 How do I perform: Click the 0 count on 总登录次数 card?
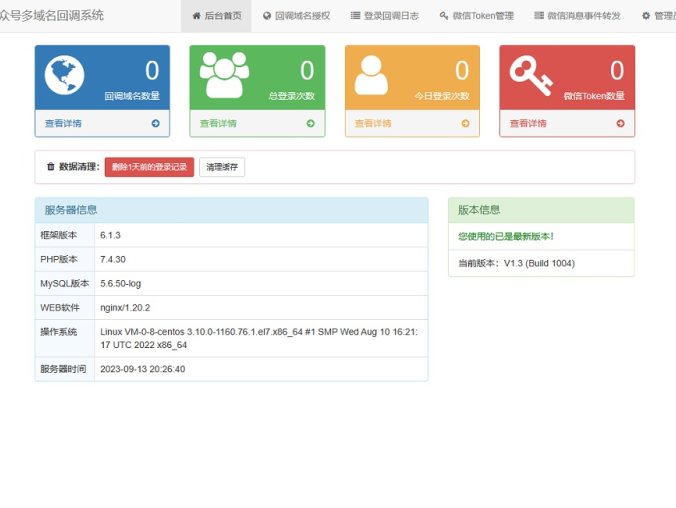click(307, 71)
